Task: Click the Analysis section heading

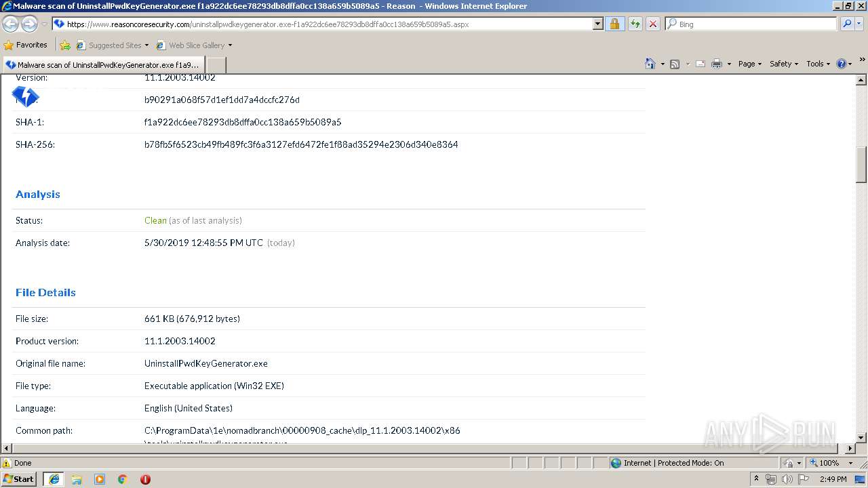Action: (38, 194)
